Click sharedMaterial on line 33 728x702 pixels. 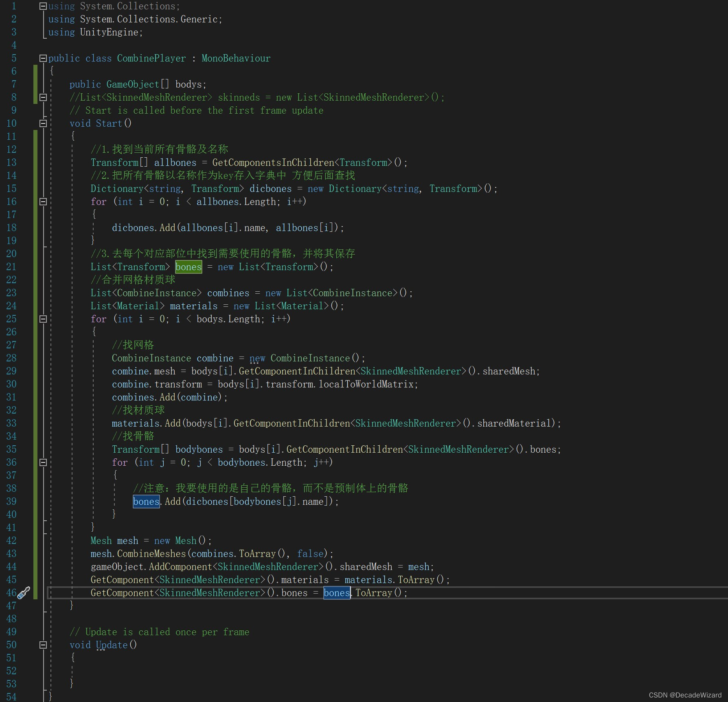coord(514,423)
